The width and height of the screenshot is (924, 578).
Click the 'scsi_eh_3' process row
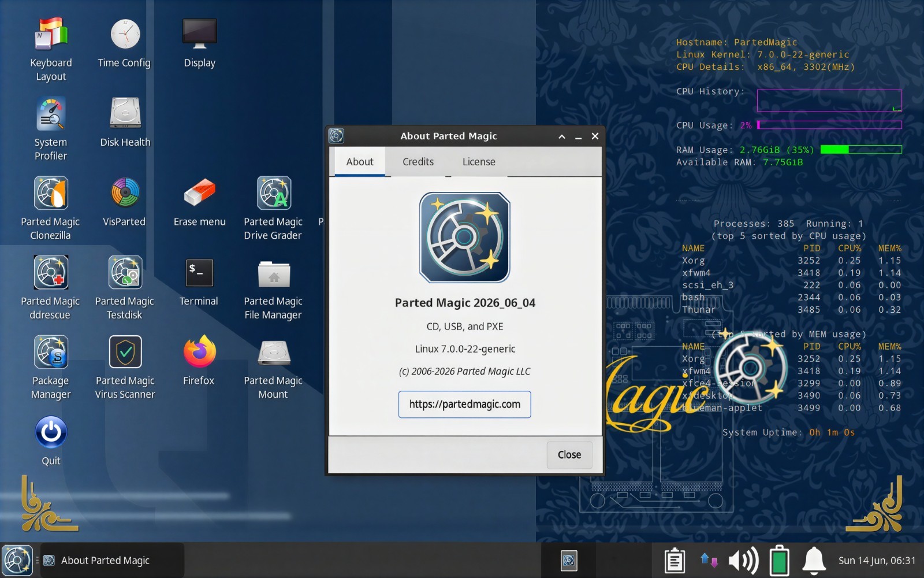(791, 285)
